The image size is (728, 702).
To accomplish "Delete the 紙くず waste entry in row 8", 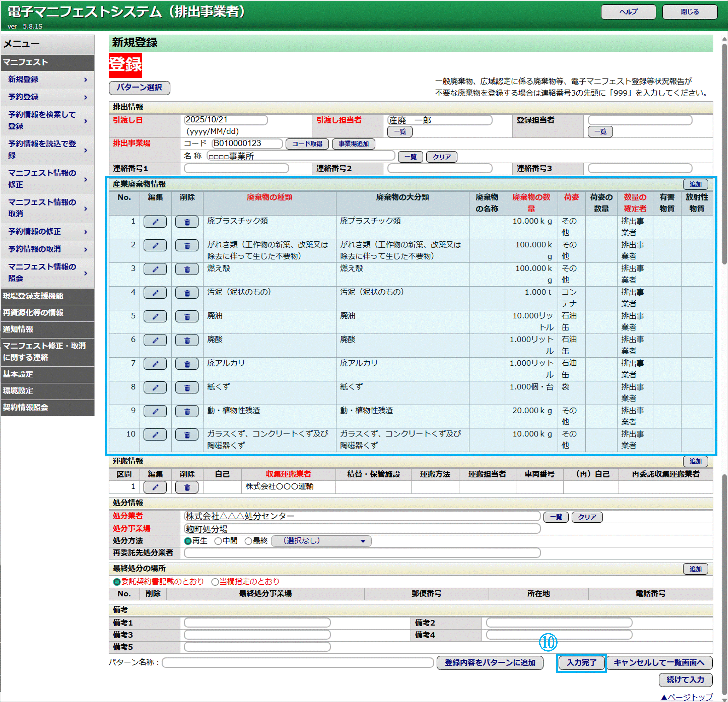I will click(x=187, y=388).
